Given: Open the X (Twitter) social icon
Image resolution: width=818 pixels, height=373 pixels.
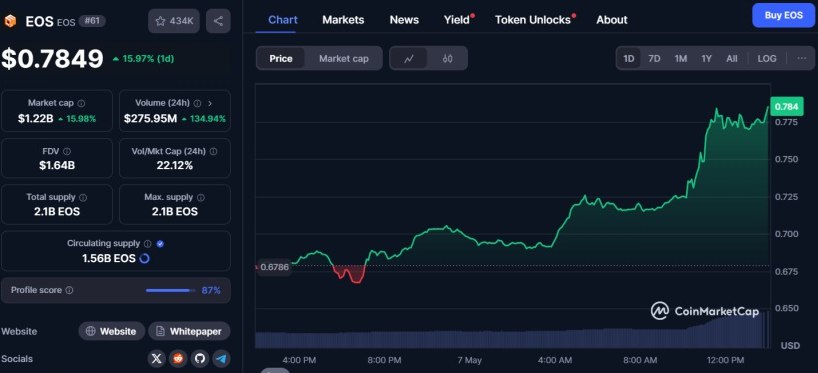Looking at the screenshot, I should tap(157, 359).
